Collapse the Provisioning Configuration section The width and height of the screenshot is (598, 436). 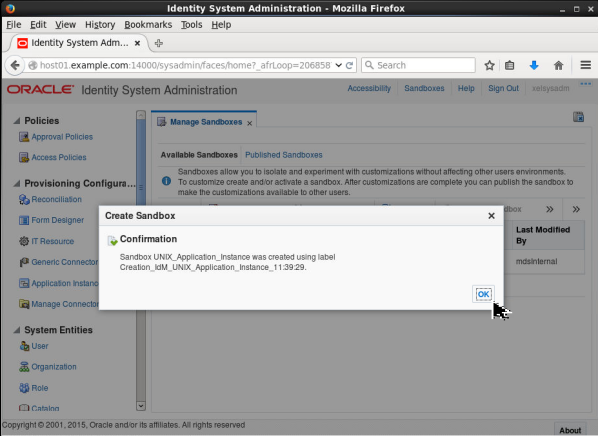pos(17,183)
